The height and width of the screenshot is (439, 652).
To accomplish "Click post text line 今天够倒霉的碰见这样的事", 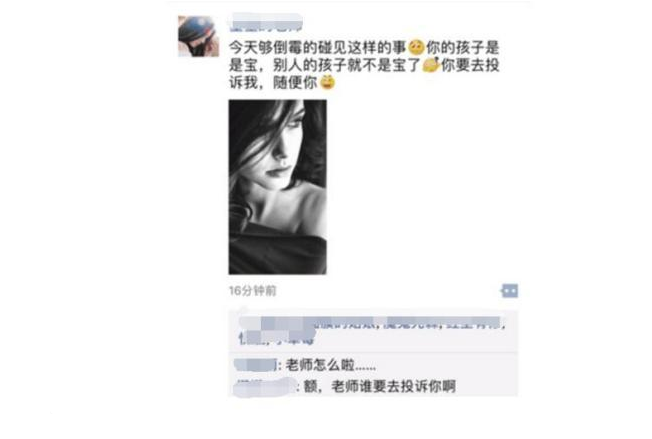I will tap(318, 47).
